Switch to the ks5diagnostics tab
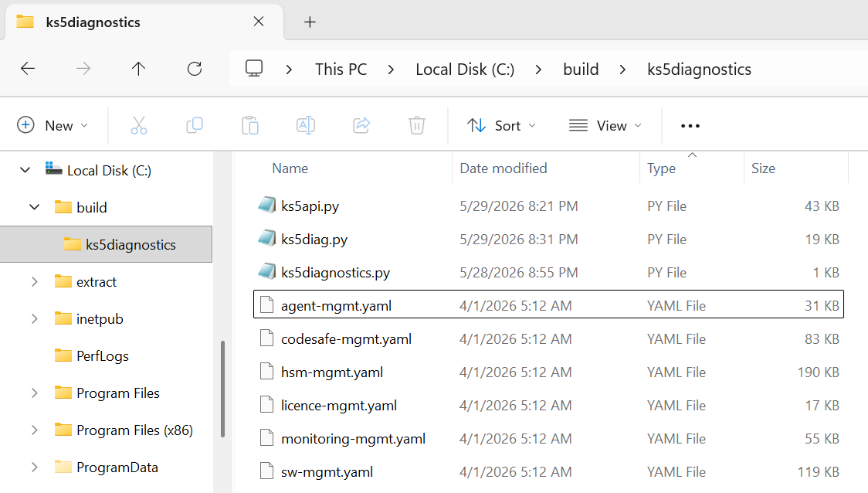 pyautogui.click(x=144, y=22)
